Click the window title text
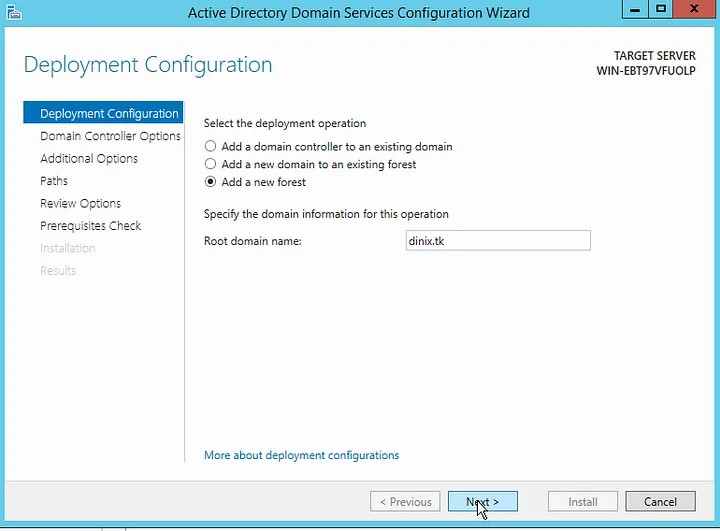Viewport: 720px width, 531px height. pyautogui.click(x=359, y=13)
